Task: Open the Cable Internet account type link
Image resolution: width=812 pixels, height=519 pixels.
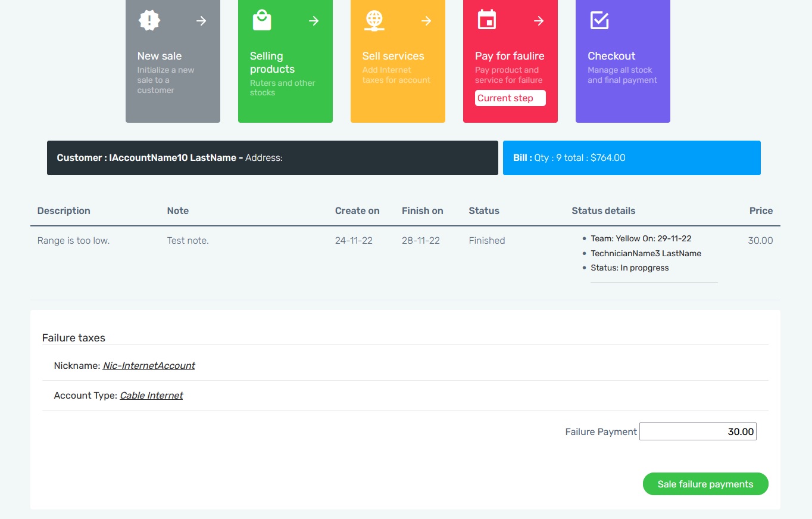Action: pos(151,395)
